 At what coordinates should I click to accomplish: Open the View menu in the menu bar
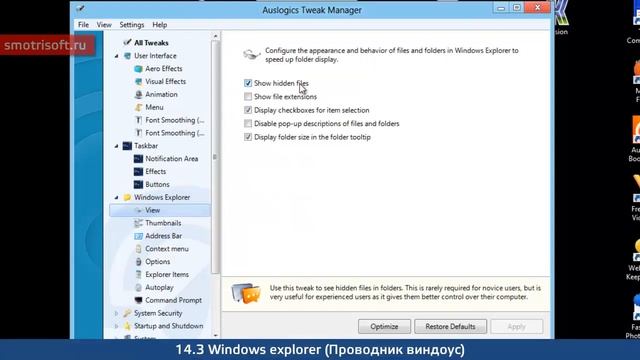pyautogui.click(x=104, y=25)
